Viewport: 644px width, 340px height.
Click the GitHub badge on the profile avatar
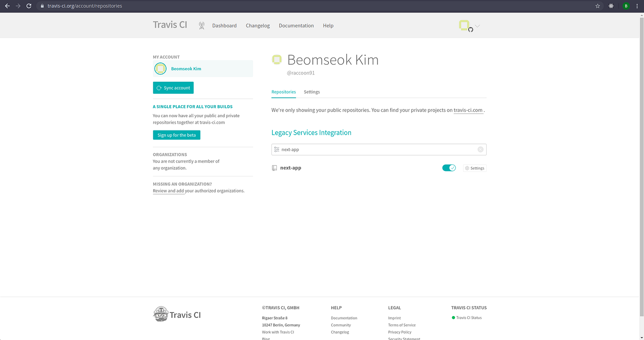pos(471,29)
